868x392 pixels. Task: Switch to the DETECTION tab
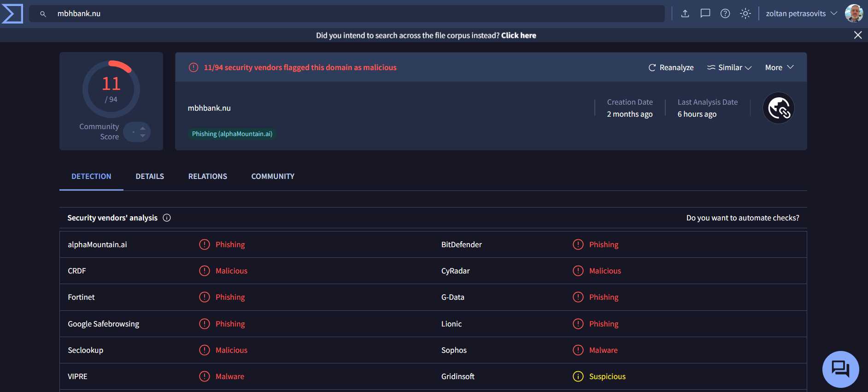[91, 176]
